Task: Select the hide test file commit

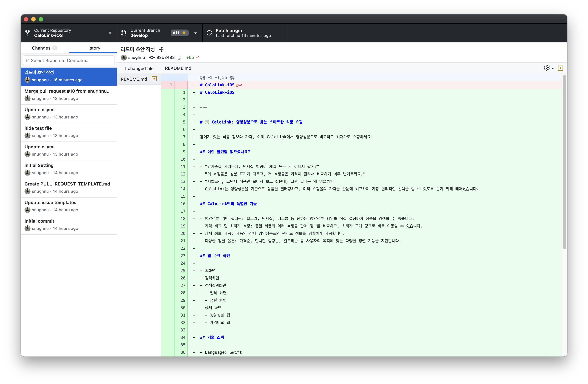Action: tap(69, 132)
